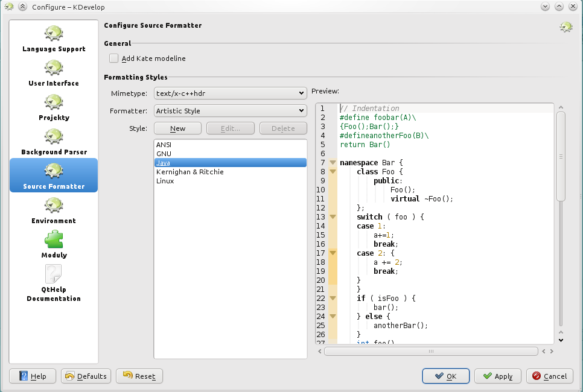Click the New style button
Image resolution: width=583 pixels, height=392 pixels.
coord(177,128)
